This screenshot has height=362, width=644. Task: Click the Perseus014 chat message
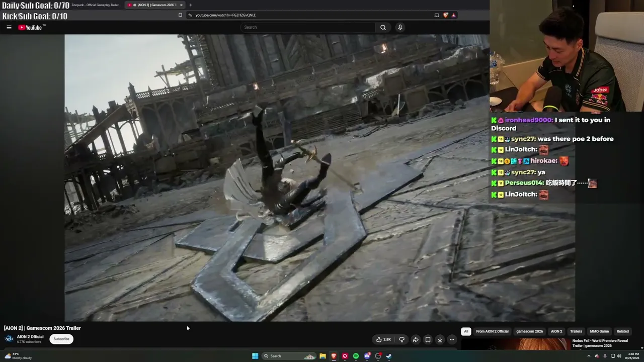pyautogui.click(x=544, y=184)
